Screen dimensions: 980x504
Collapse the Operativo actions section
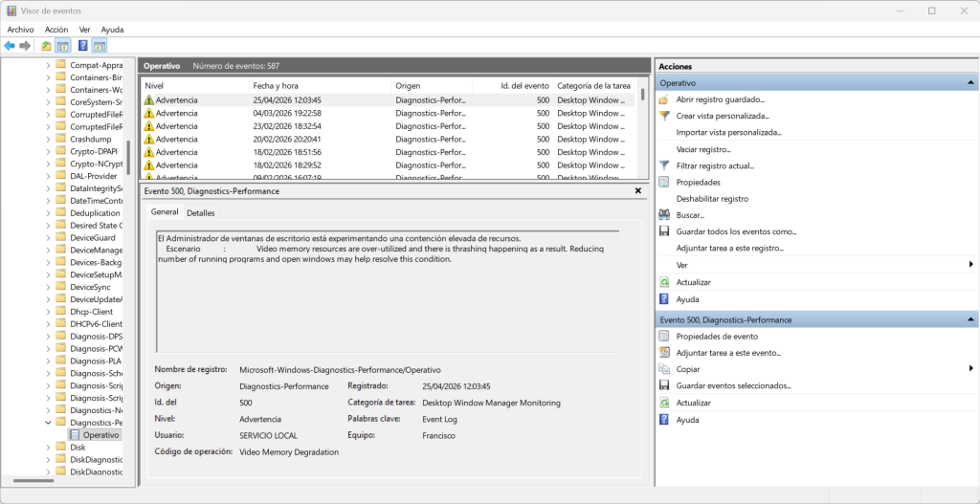click(971, 83)
